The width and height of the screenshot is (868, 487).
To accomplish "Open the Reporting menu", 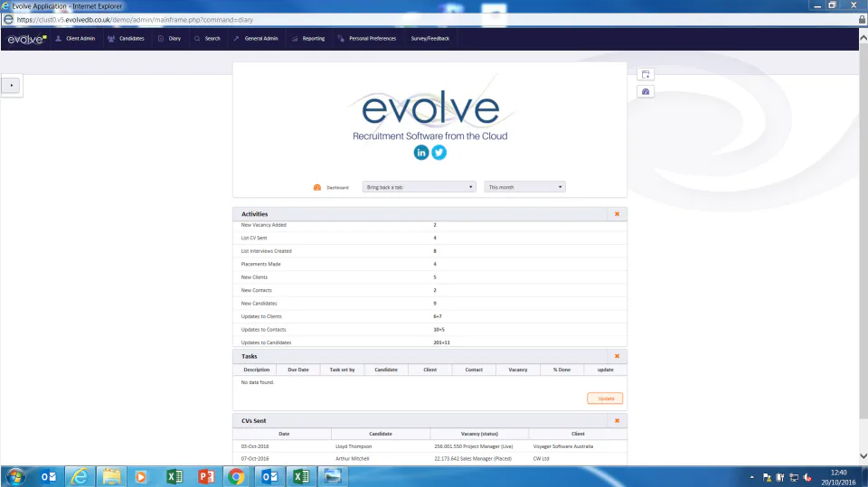I will [307, 39].
